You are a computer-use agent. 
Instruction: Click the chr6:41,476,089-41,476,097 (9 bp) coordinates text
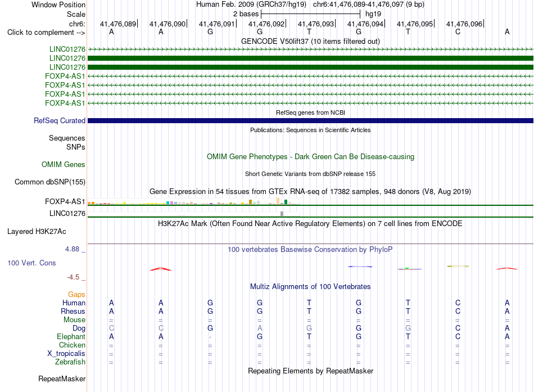tap(369, 4)
